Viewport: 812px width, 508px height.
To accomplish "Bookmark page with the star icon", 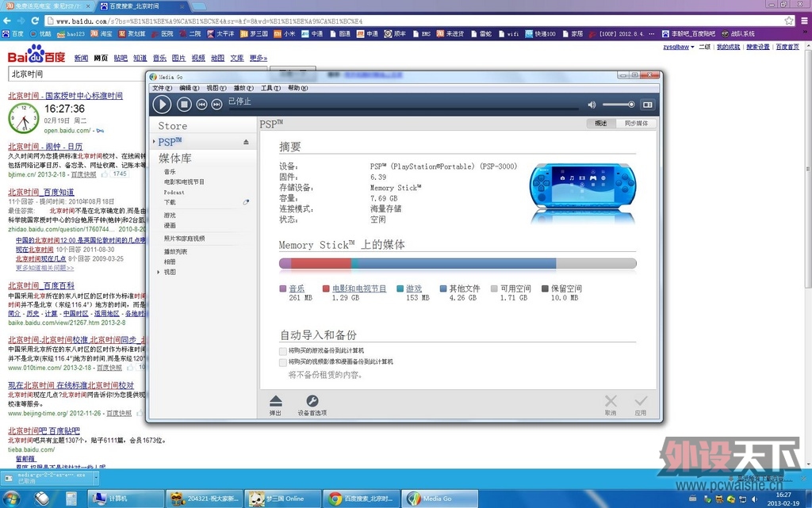I will pyautogui.click(x=789, y=21).
